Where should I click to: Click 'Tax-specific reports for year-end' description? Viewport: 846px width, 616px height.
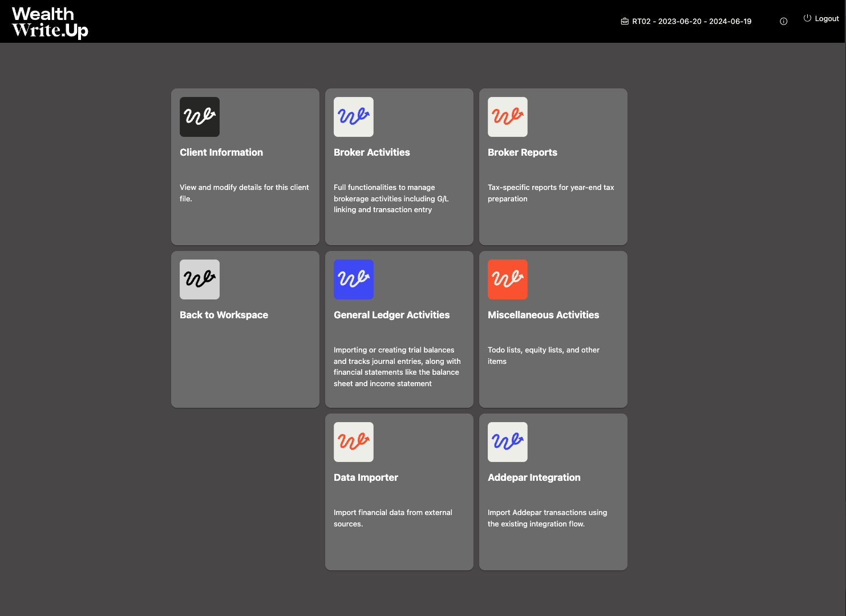551,193
